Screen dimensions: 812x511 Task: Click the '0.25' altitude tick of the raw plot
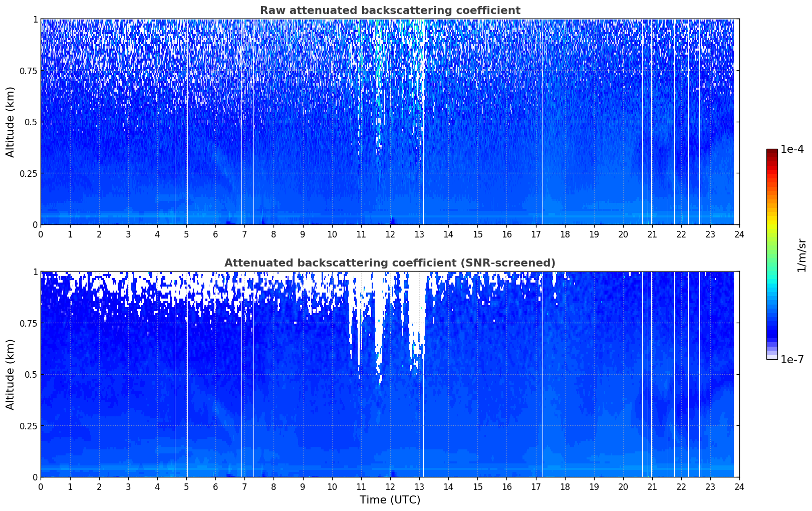(29, 173)
